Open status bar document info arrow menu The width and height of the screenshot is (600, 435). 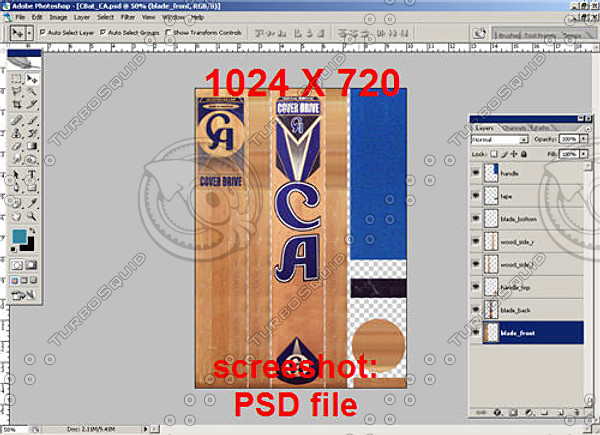click(145, 429)
